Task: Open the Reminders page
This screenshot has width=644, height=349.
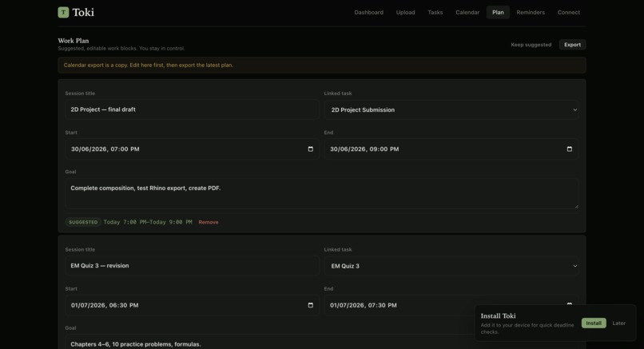Action: [531, 12]
